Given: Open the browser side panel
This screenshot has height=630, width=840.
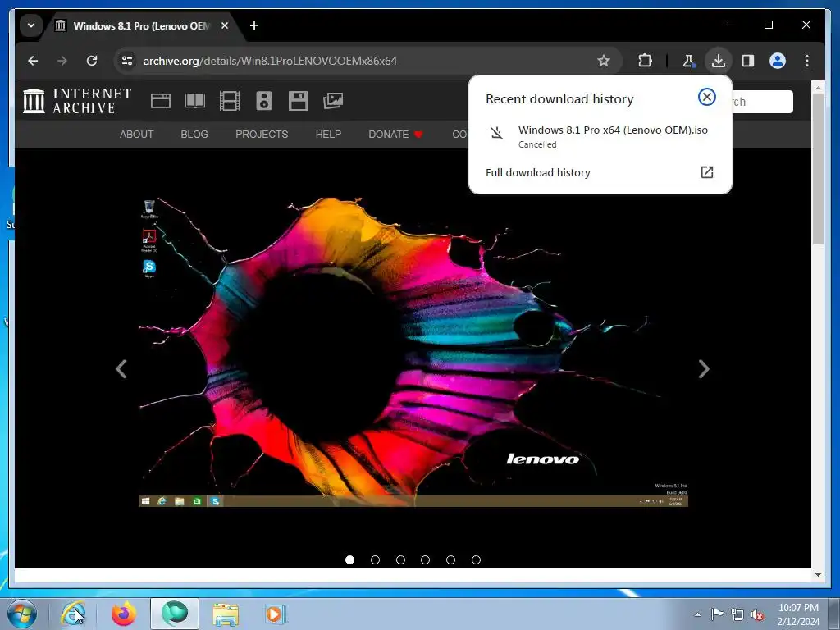Looking at the screenshot, I should click(748, 61).
